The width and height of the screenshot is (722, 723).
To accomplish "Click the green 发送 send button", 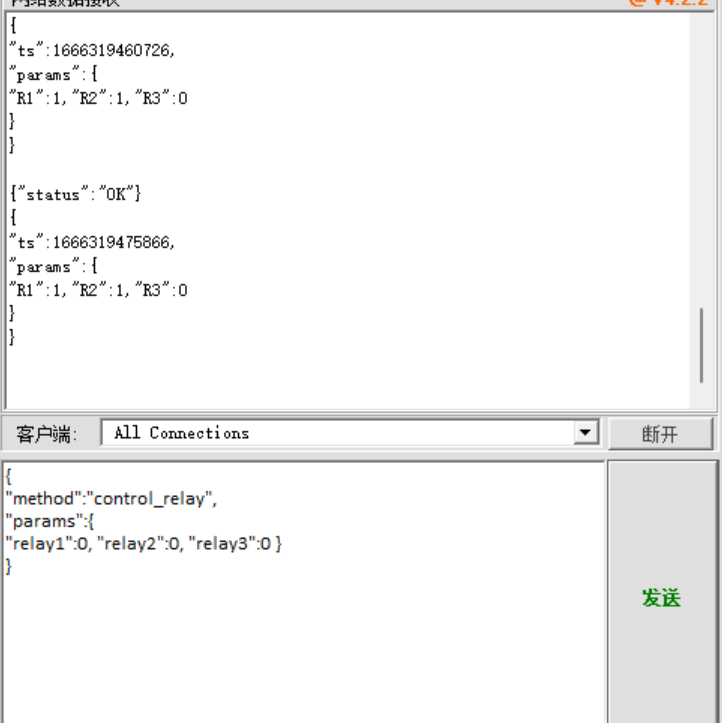I will click(x=661, y=597).
